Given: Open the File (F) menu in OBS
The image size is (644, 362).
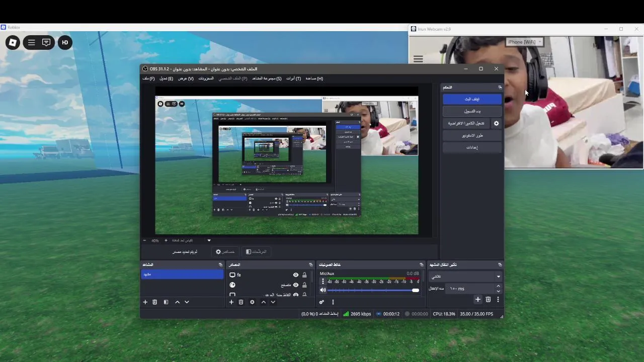Looking at the screenshot, I should (x=148, y=78).
